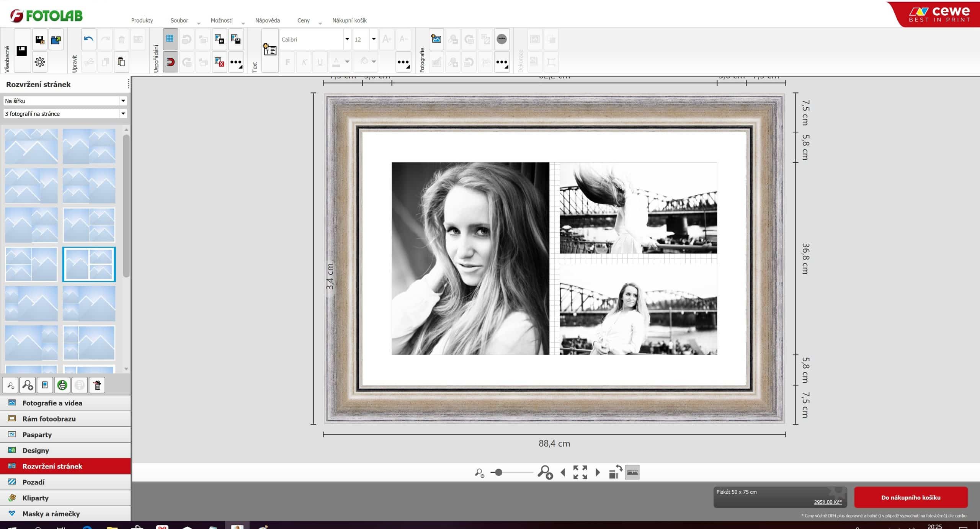Expand more Fotografie options via three dots

[x=501, y=62]
